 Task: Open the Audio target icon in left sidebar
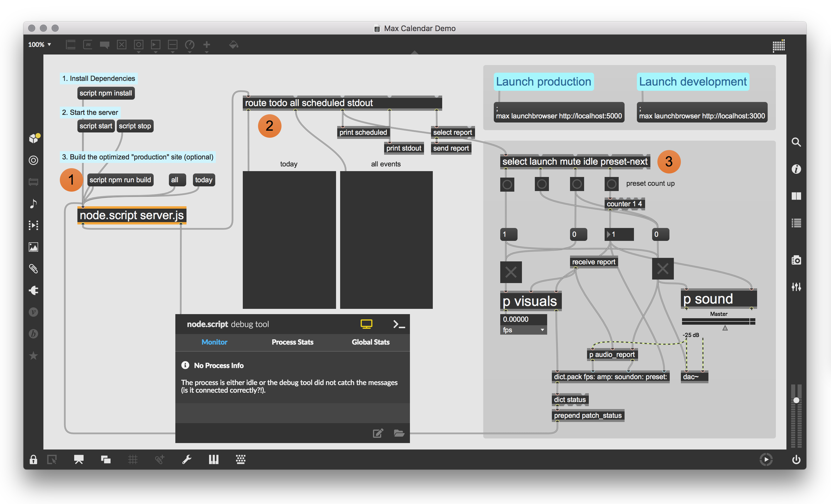coord(33,160)
